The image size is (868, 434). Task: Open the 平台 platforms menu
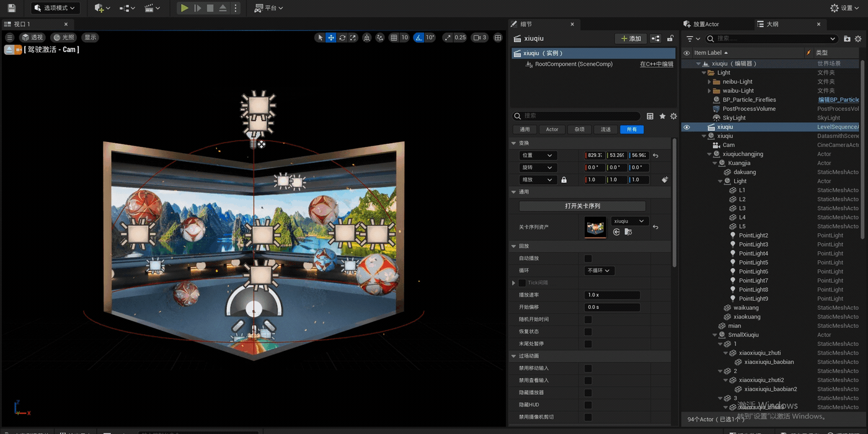[x=268, y=8]
